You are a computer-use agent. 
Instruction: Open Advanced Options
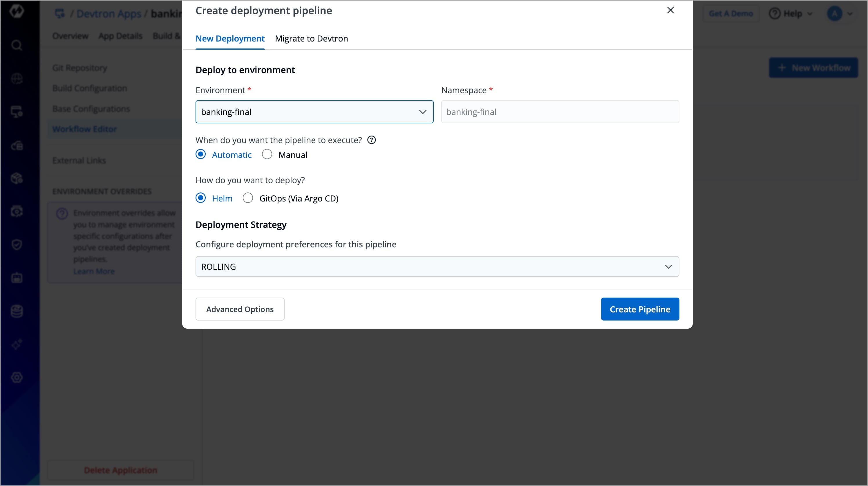pyautogui.click(x=240, y=309)
